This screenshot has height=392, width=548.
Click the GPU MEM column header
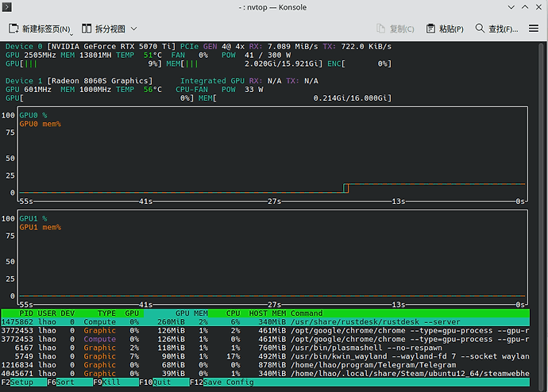(191, 313)
